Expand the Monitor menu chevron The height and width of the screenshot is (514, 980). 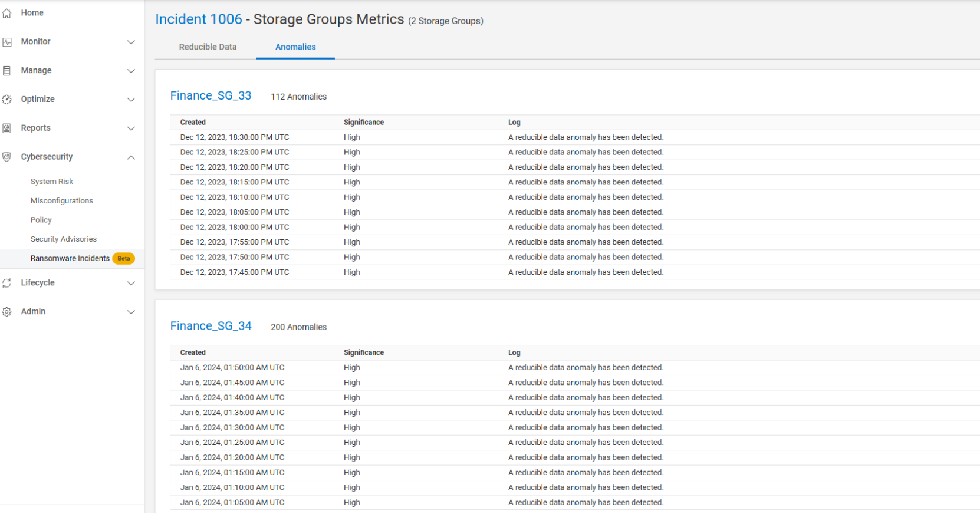point(131,42)
